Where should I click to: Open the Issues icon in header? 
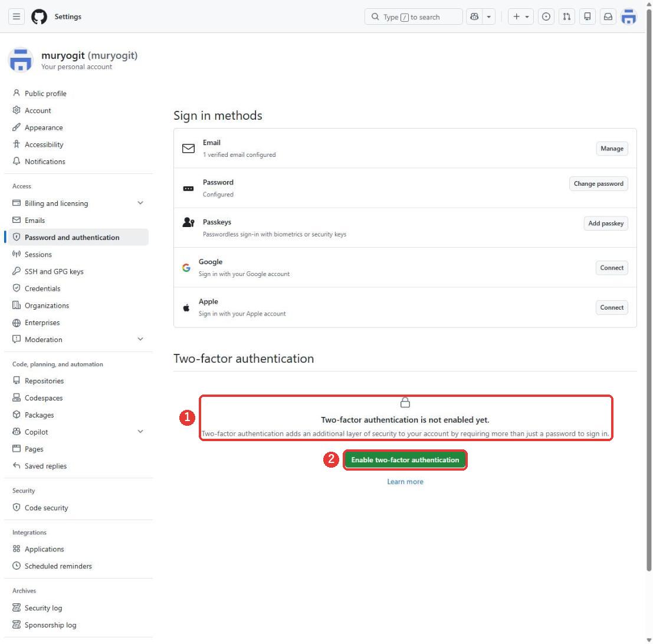(x=546, y=17)
